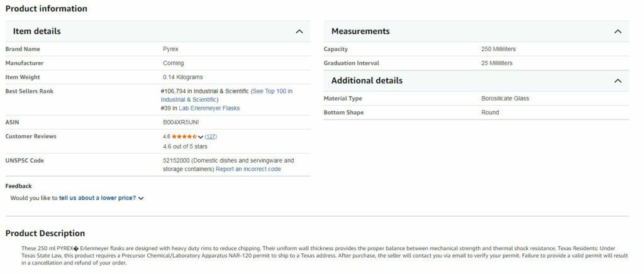Image resolution: width=644 pixels, height=274 pixels.
Task: Click the orange star rating icons
Action: [184, 136]
